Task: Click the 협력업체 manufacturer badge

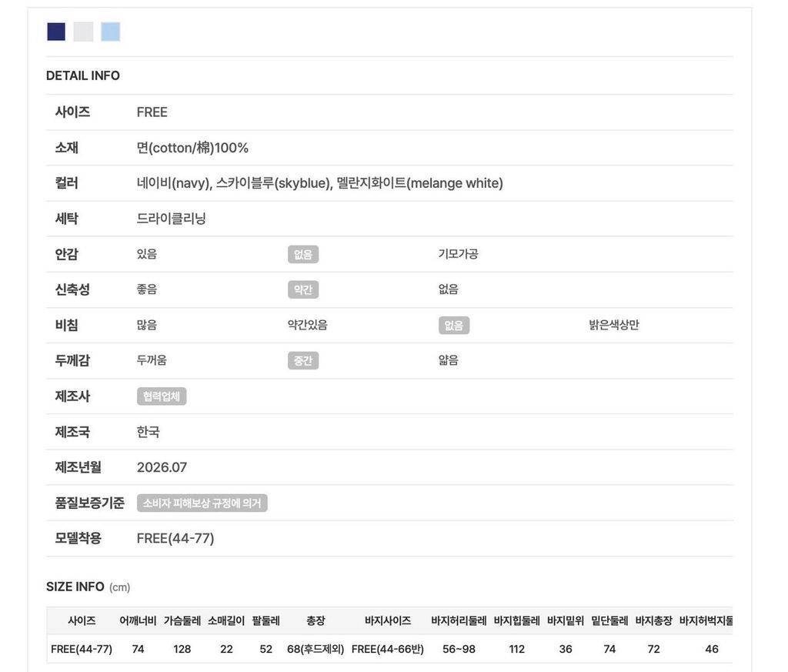Action: pyautogui.click(x=162, y=396)
